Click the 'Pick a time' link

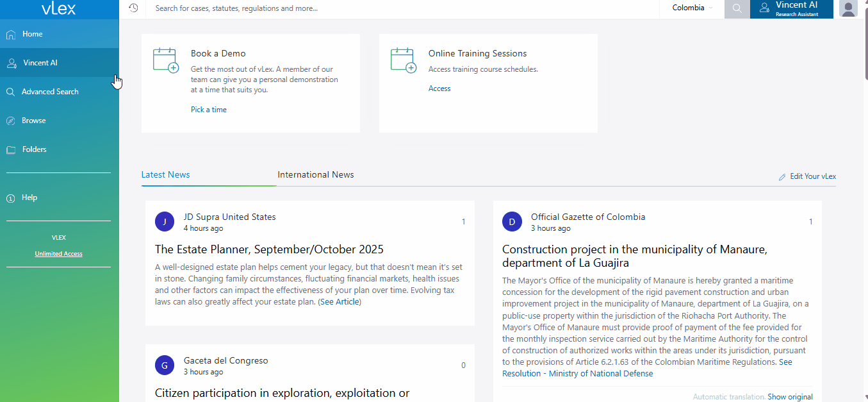208,110
